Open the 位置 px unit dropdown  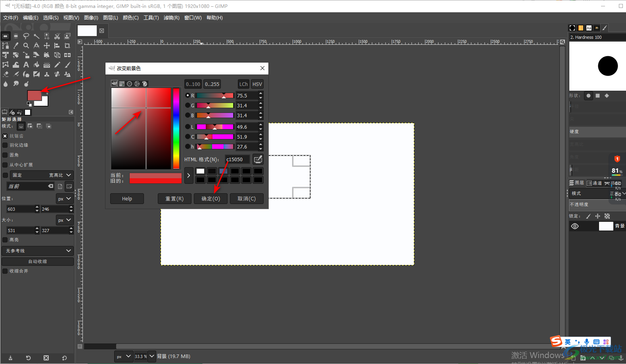65,198
